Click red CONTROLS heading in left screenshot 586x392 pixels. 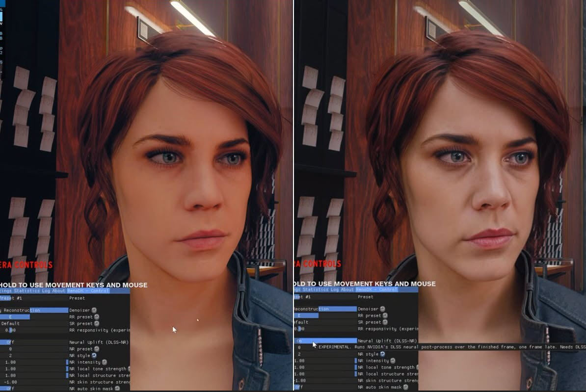pyautogui.click(x=34, y=264)
